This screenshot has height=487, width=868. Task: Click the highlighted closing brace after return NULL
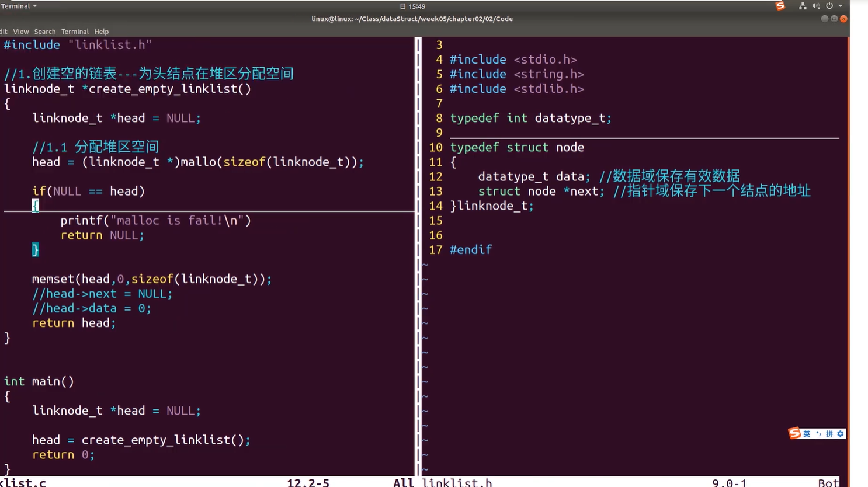[36, 250]
